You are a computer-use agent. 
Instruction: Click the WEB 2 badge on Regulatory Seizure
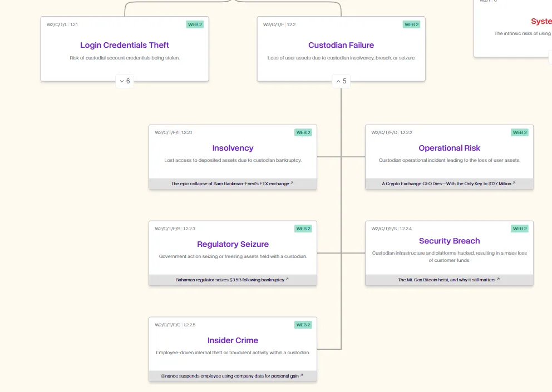point(303,229)
